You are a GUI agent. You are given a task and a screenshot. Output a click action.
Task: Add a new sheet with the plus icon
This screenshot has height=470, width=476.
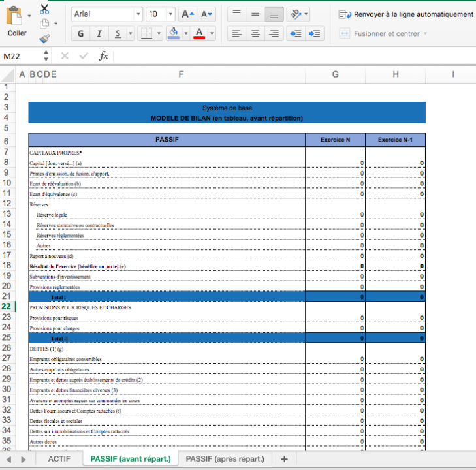284,459
